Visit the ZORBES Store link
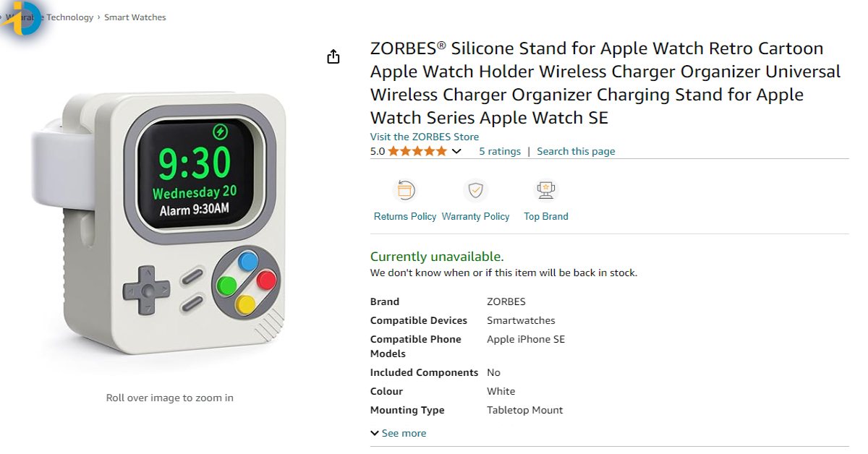Image resolution: width=868 pixels, height=454 pixels. tap(424, 137)
